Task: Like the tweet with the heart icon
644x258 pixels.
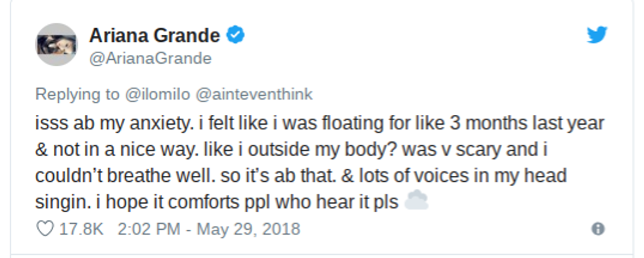Action: [x=45, y=228]
